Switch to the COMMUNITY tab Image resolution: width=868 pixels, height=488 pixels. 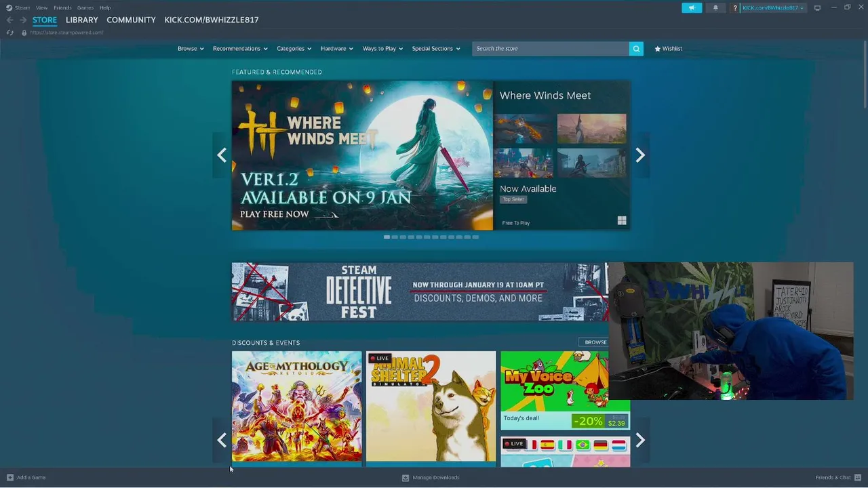tap(131, 20)
